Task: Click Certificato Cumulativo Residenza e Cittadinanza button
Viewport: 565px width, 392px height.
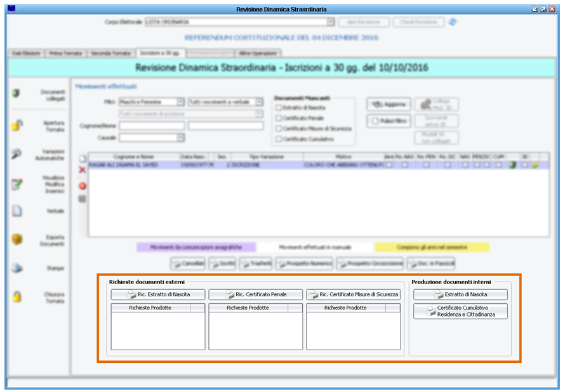Action: (460, 311)
